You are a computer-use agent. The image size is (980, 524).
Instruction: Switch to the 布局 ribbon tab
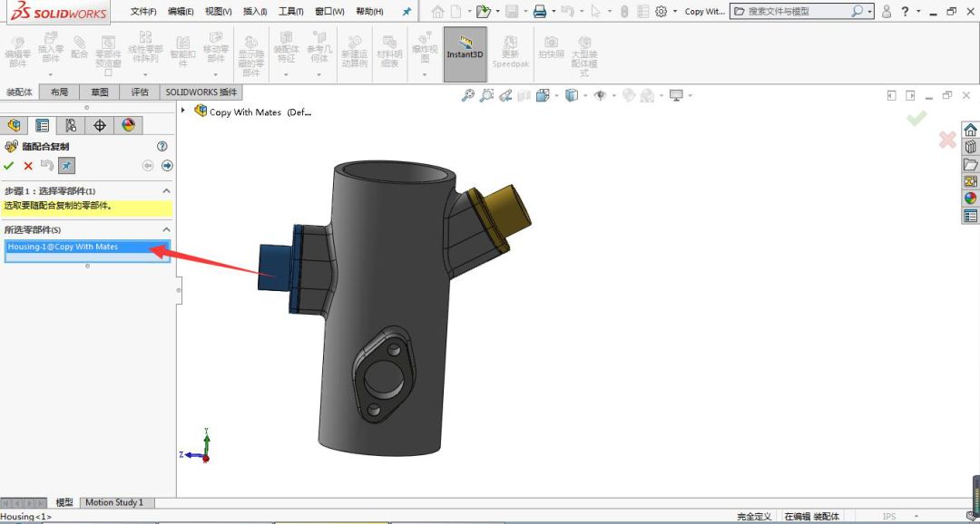pyautogui.click(x=59, y=92)
